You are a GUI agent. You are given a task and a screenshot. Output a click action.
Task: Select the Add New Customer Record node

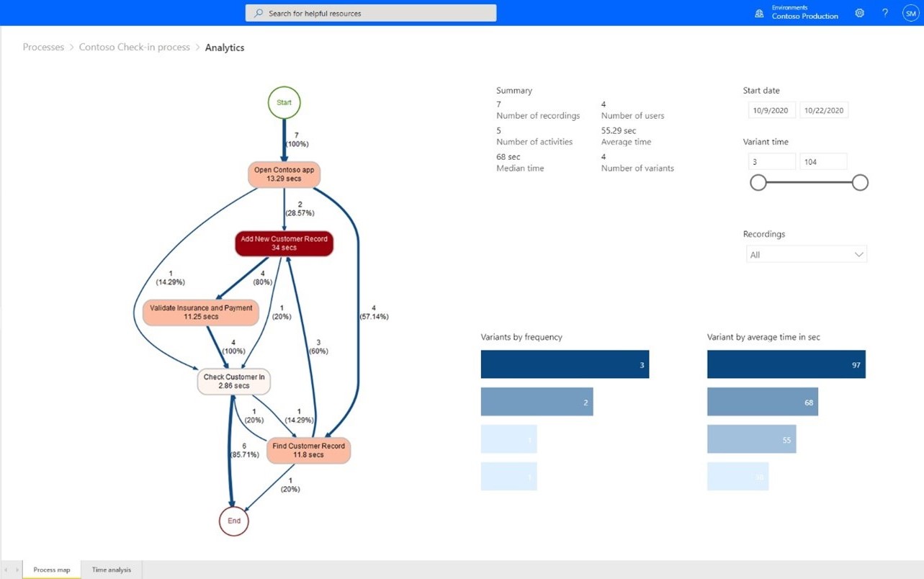(x=284, y=243)
